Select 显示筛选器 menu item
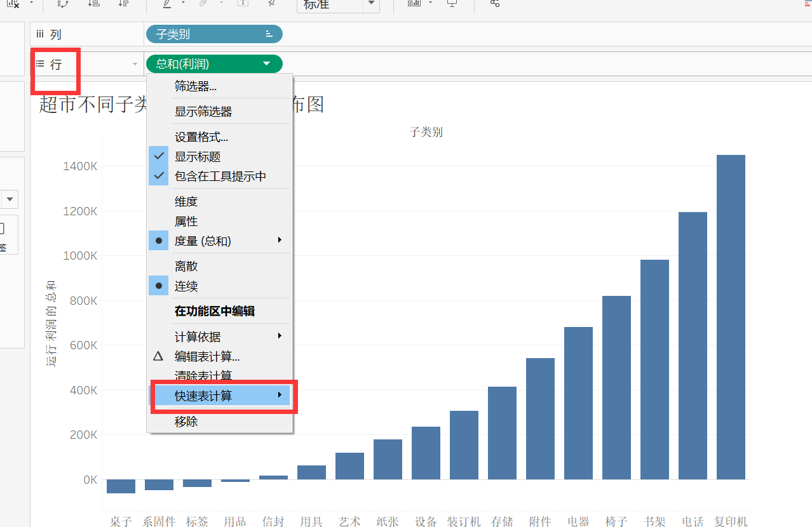 220,111
